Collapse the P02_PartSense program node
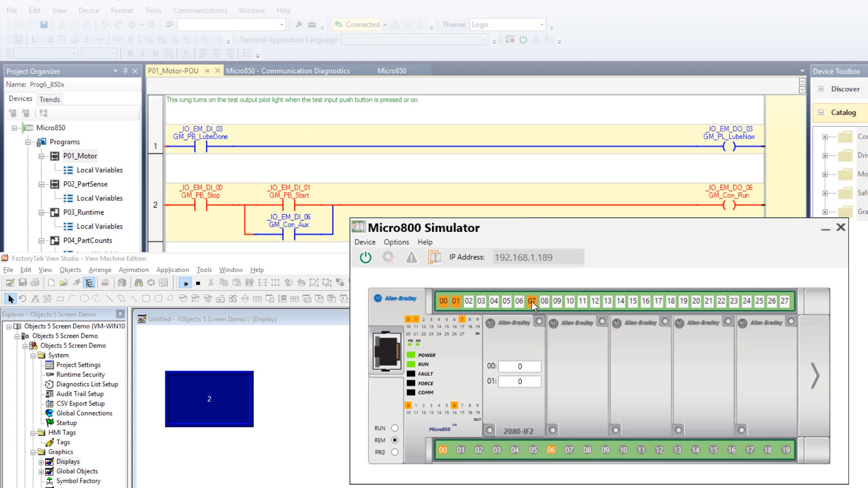Image resolution: width=868 pixels, height=488 pixels. (x=41, y=184)
